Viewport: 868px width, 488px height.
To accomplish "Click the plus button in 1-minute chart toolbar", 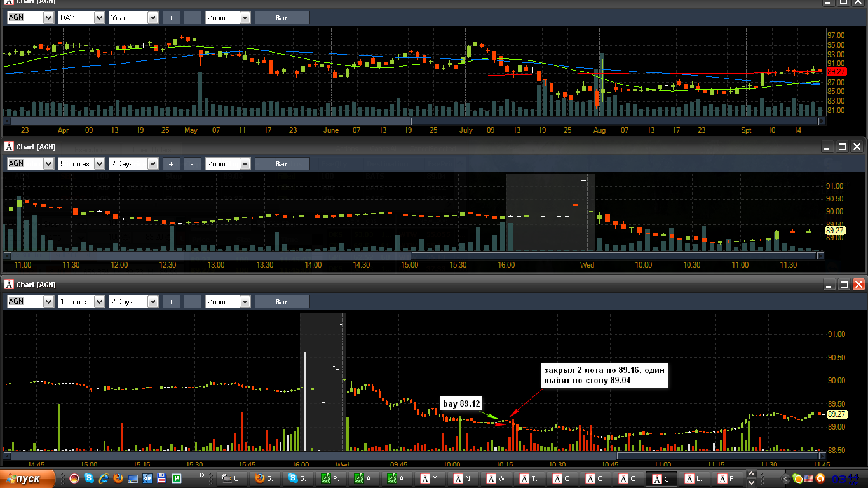I will click(x=171, y=302).
